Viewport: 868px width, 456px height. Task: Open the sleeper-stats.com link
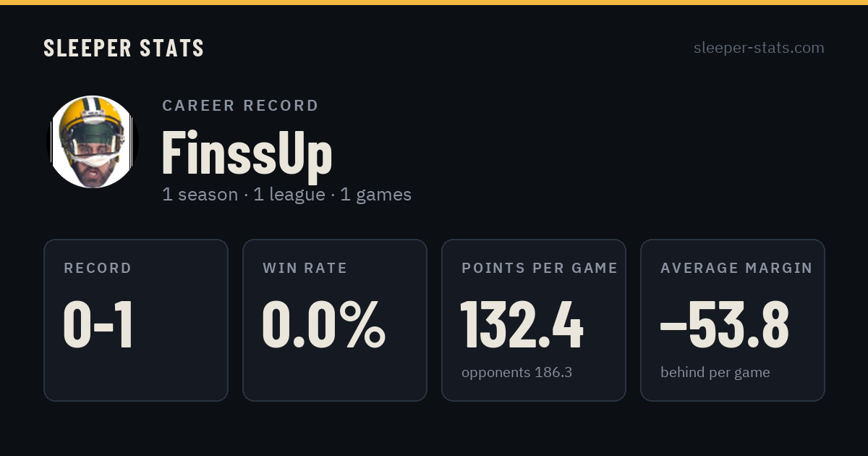click(759, 48)
